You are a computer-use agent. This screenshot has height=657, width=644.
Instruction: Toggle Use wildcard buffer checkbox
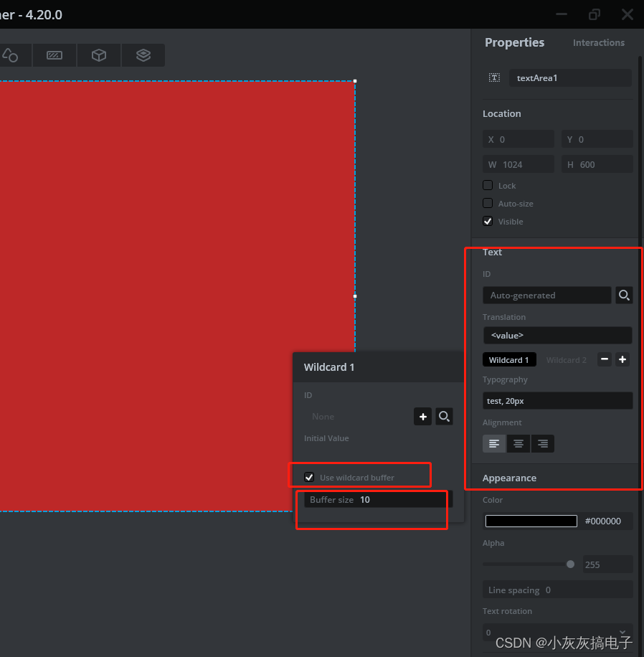(309, 477)
